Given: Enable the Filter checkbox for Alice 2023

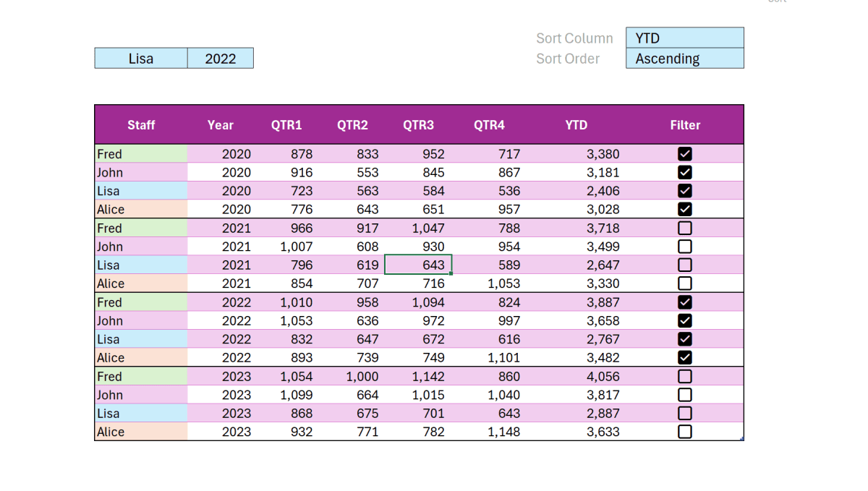Looking at the screenshot, I should [684, 432].
